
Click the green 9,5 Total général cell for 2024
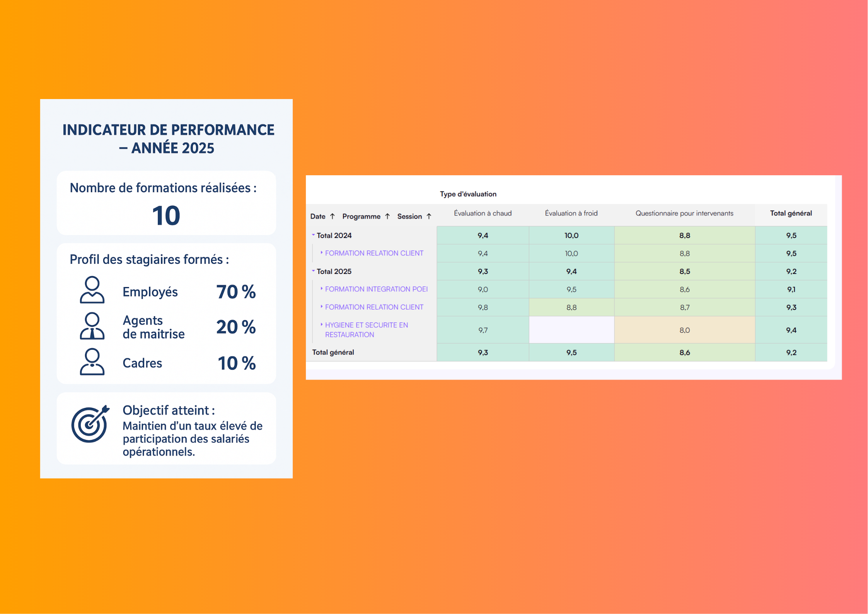pyautogui.click(x=791, y=235)
